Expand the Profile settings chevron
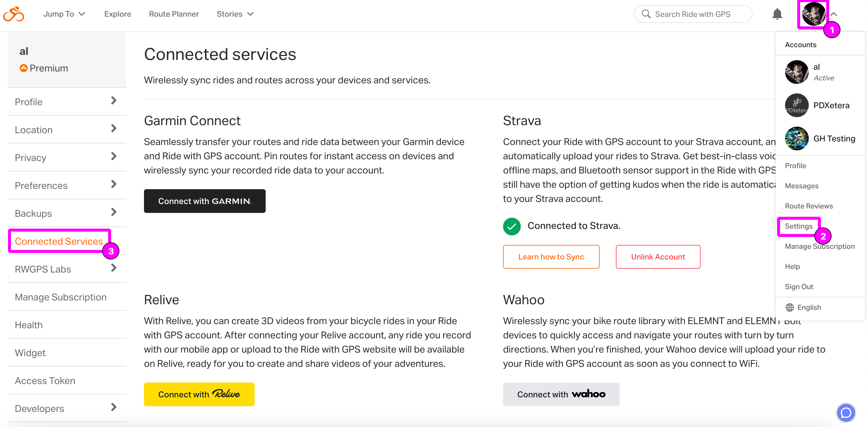The height and width of the screenshot is (427, 868). point(113,101)
